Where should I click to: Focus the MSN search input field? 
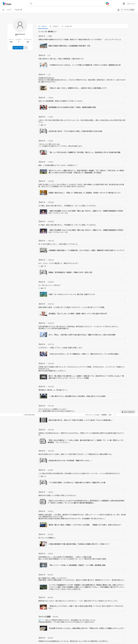[69, 4]
